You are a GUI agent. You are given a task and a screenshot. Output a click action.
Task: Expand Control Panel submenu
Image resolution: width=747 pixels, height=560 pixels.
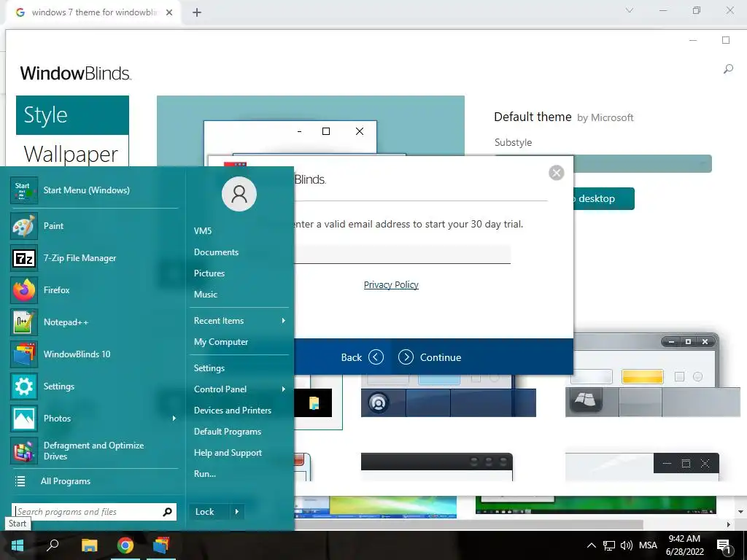pos(284,389)
